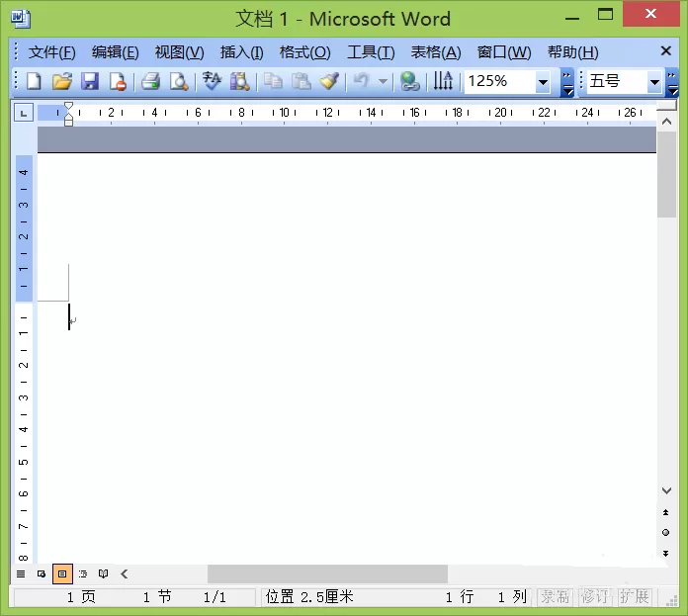Switch to Web Layout view
Viewport: 688px width, 616px height.
(42, 573)
